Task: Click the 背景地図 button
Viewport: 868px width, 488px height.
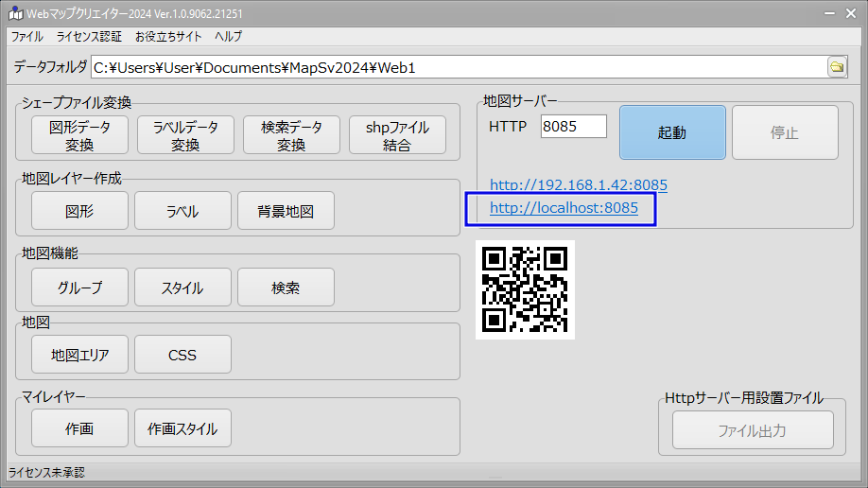Action: [x=286, y=211]
